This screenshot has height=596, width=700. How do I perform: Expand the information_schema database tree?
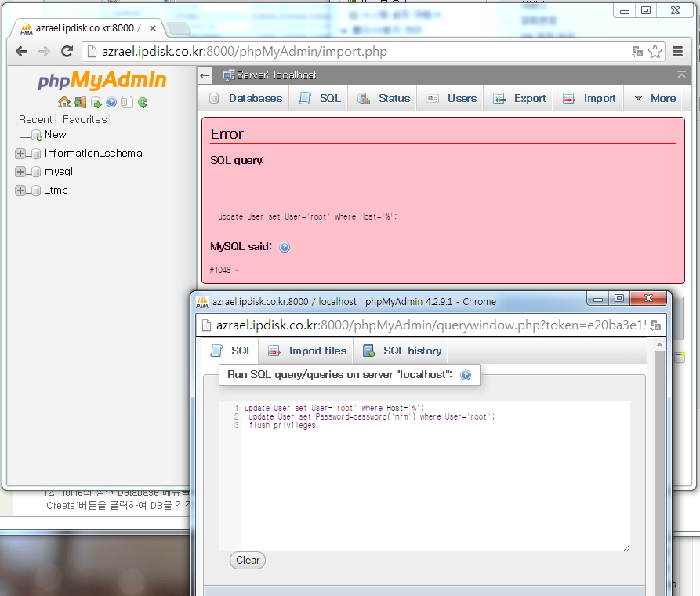tap(20, 154)
